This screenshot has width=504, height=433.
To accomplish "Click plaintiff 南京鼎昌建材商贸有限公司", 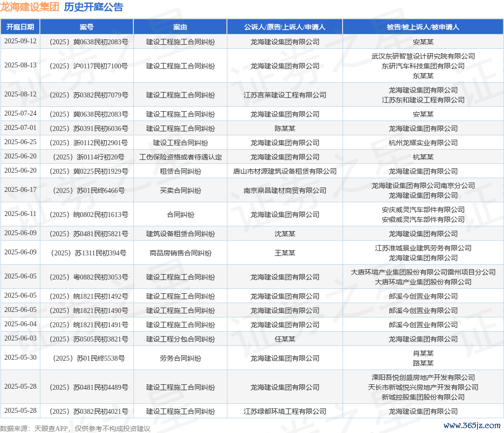I will [x=284, y=190].
